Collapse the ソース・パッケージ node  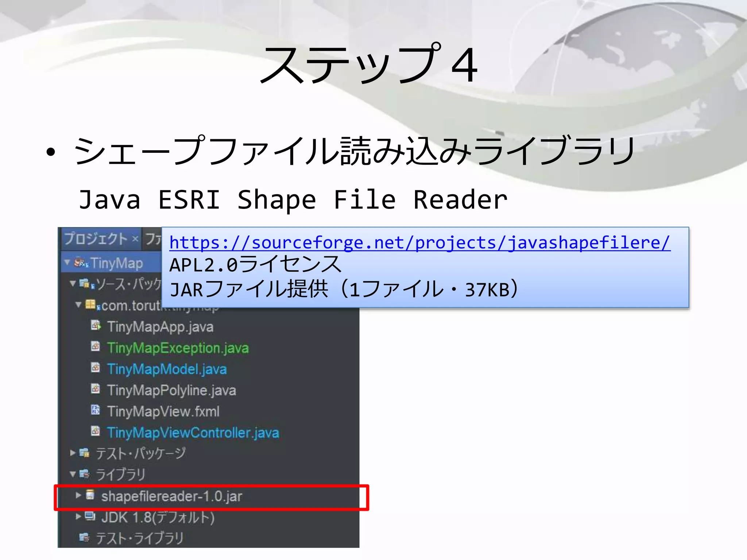pos(73,283)
